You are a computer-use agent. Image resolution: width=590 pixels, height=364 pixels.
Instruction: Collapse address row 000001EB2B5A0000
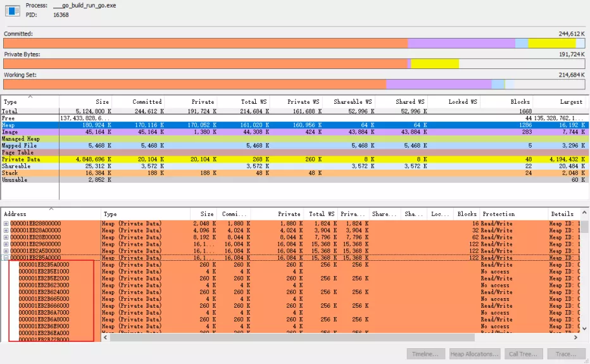point(6,258)
